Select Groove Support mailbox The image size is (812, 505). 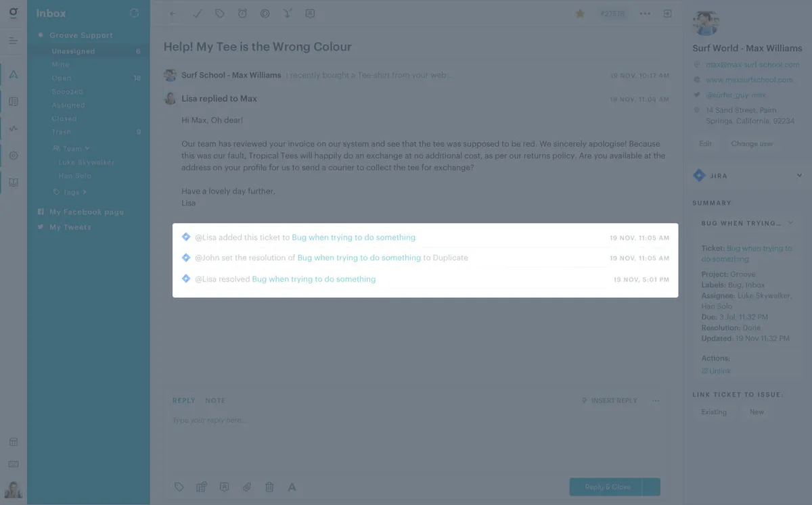click(x=81, y=35)
